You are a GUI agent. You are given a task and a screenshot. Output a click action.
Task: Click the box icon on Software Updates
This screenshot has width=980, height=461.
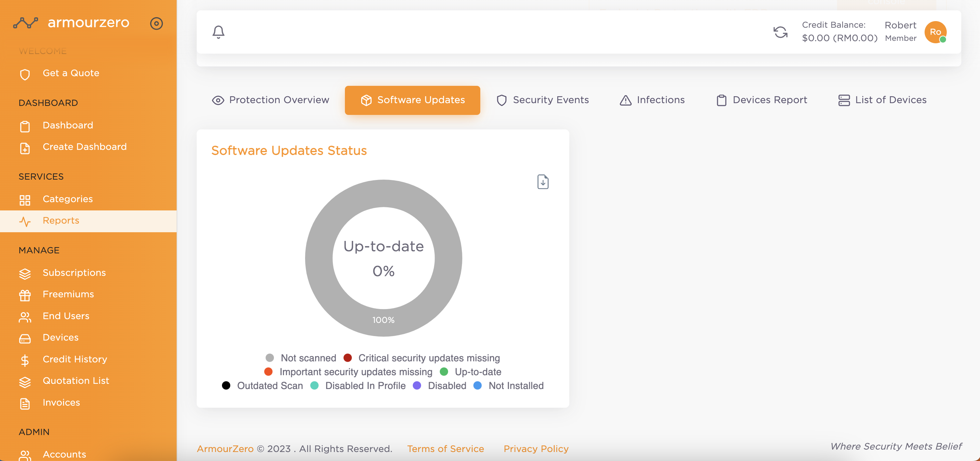pyautogui.click(x=366, y=100)
